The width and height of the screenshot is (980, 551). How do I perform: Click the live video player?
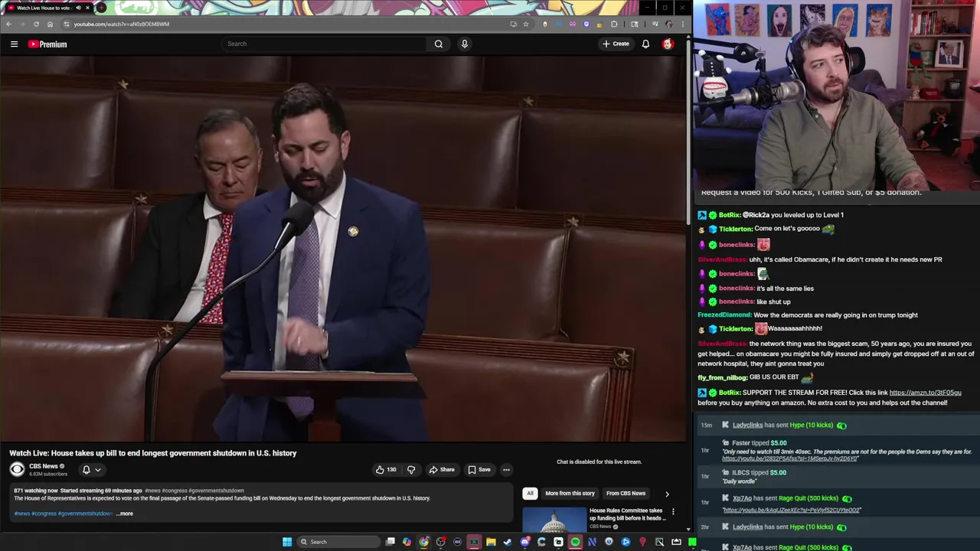[x=344, y=248]
